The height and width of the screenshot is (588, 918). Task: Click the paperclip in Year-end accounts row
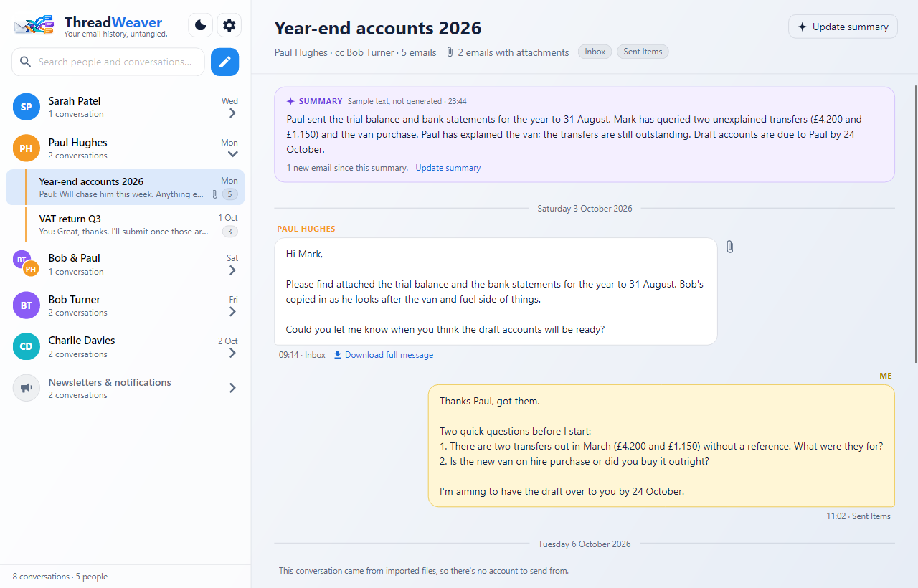click(x=215, y=194)
